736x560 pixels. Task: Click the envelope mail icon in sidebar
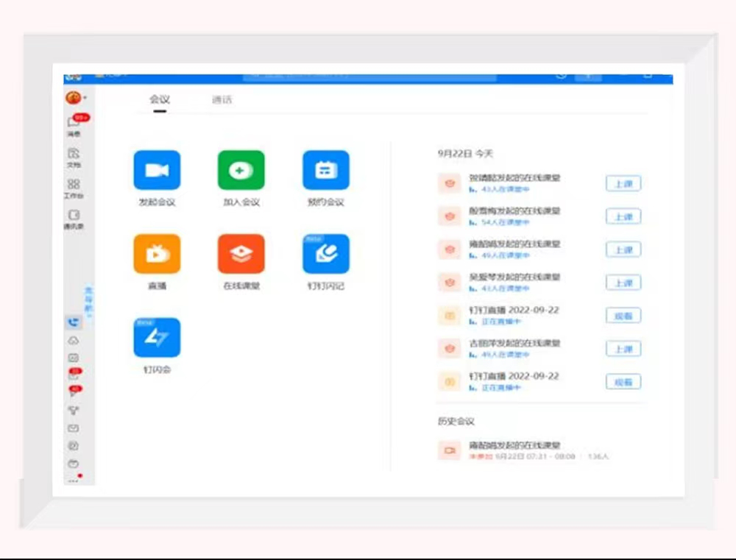(74, 428)
